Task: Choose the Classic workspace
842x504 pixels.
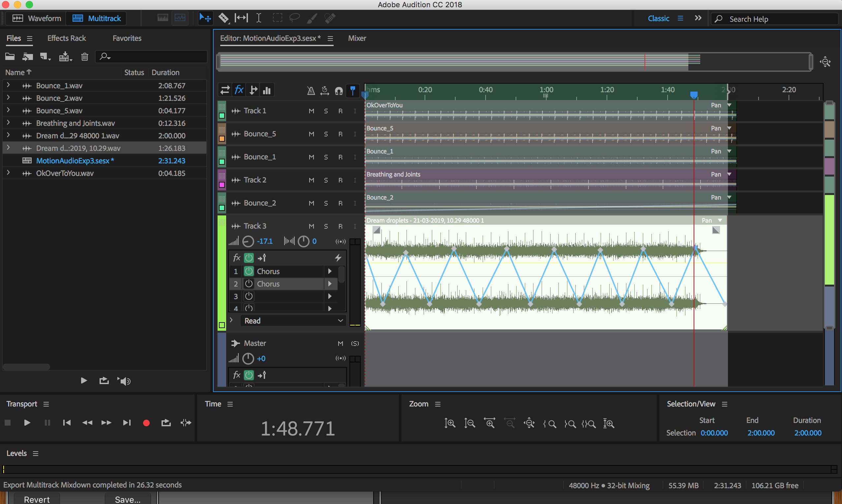Action: [x=658, y=18]
